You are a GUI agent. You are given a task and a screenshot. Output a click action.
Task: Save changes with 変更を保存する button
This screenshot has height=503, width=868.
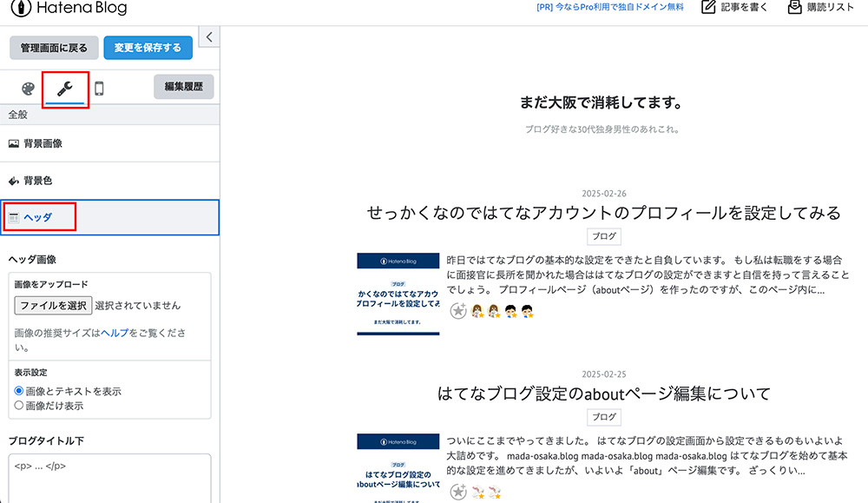(x=148, y=48)
